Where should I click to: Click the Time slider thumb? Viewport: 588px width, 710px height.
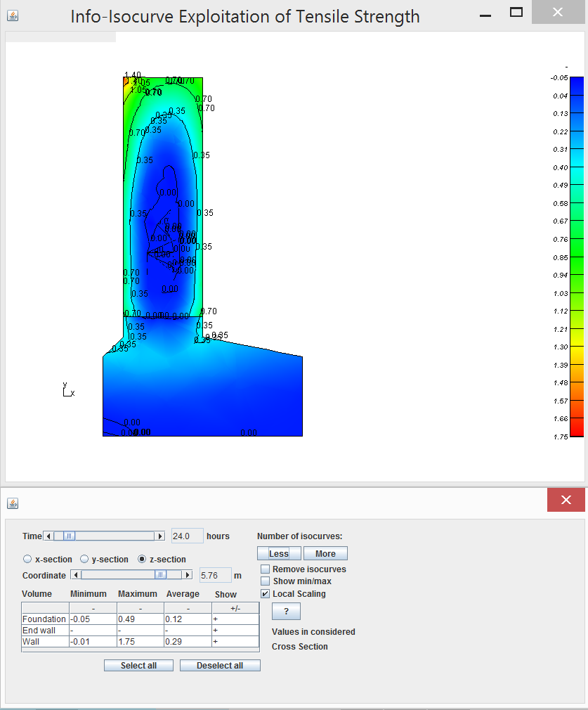[69, 536]
